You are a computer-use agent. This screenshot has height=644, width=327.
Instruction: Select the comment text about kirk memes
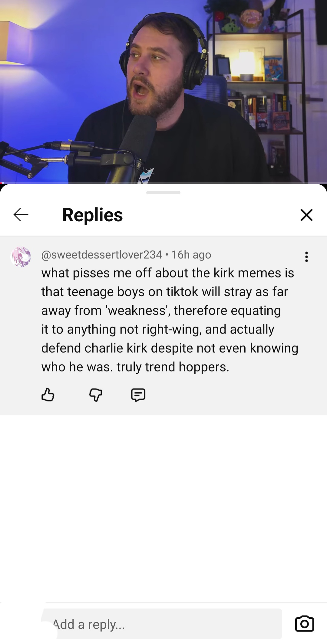pos(170,320)
